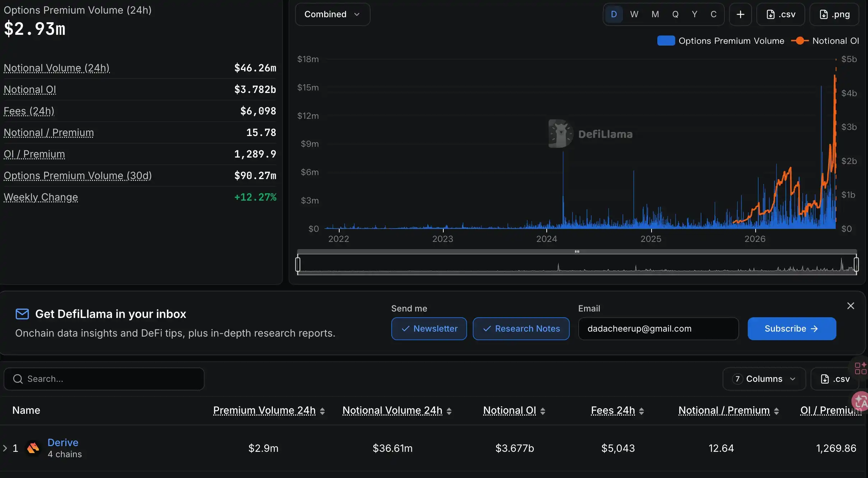
Task: Sort by Notional Volume 24h arrows
Action: (449, 411)
